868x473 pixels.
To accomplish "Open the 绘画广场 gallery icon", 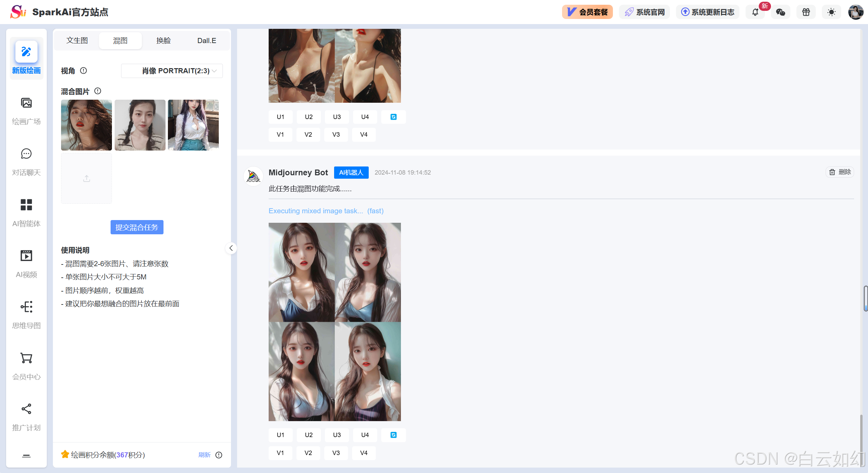I will 26,103.
